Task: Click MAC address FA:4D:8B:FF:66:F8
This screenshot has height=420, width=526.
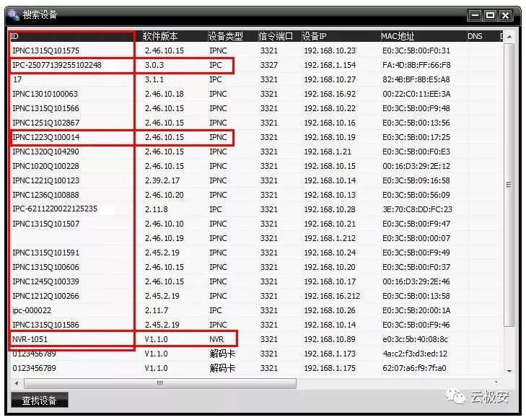Action: [416, 65]
